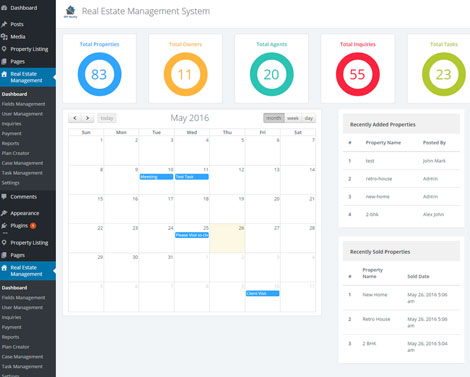Image resolution: width=470 pixels, height=377 pixels.
Task: Click the house logo in the page header
Action: [70, 11]
